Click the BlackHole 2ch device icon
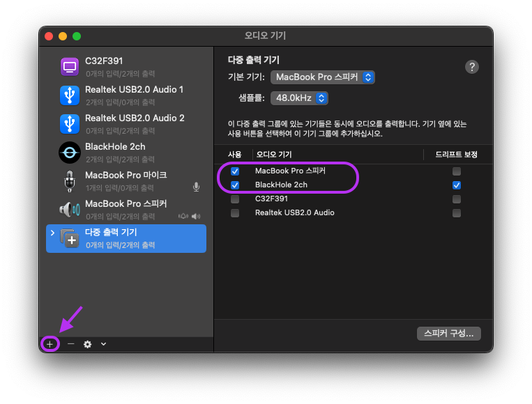 (70, 153)
